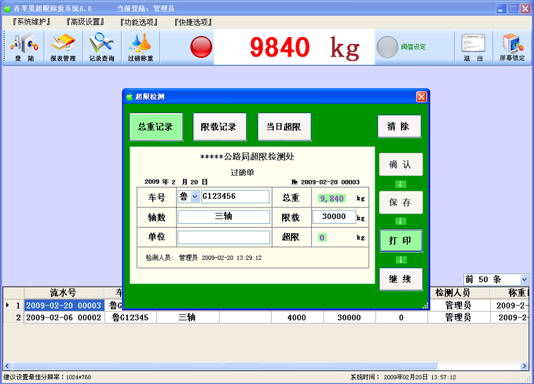The width and height of the screenshot is (534, 384).
Task: Click the 清除 clear button
Action: point(399,126)
